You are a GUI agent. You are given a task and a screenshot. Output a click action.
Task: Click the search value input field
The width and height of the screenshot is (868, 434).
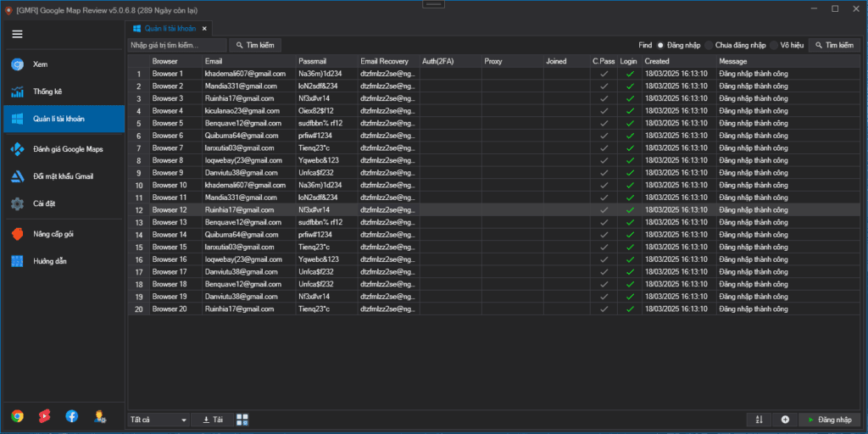(177, 45)
